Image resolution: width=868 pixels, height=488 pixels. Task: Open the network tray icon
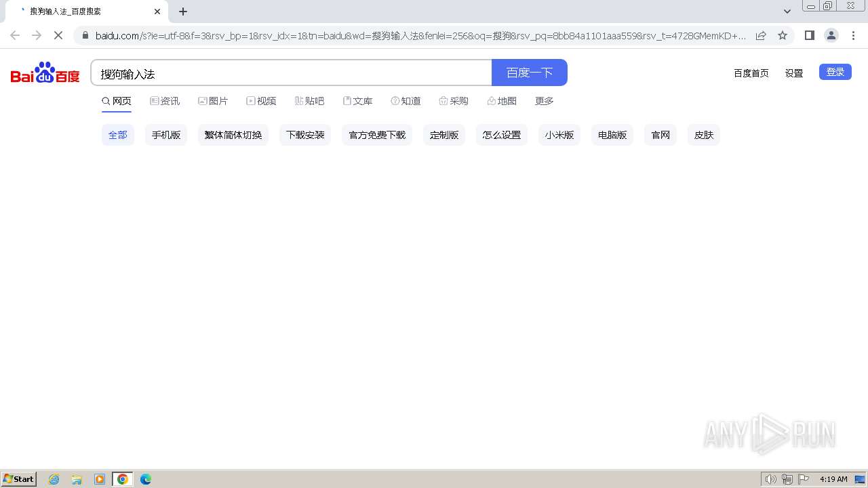[787, 479]
